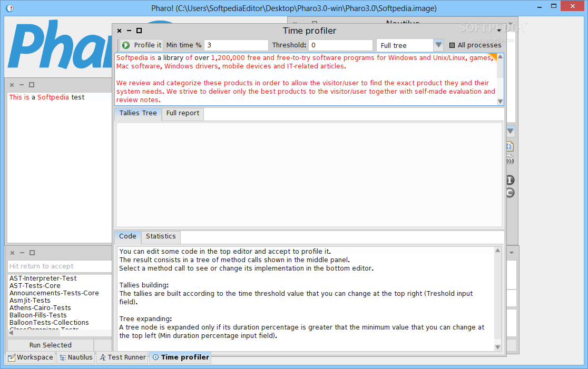Select Balloon-Fills-Tests package
The width and height of the screenshot is (588, 369).
tap(38, 315)
